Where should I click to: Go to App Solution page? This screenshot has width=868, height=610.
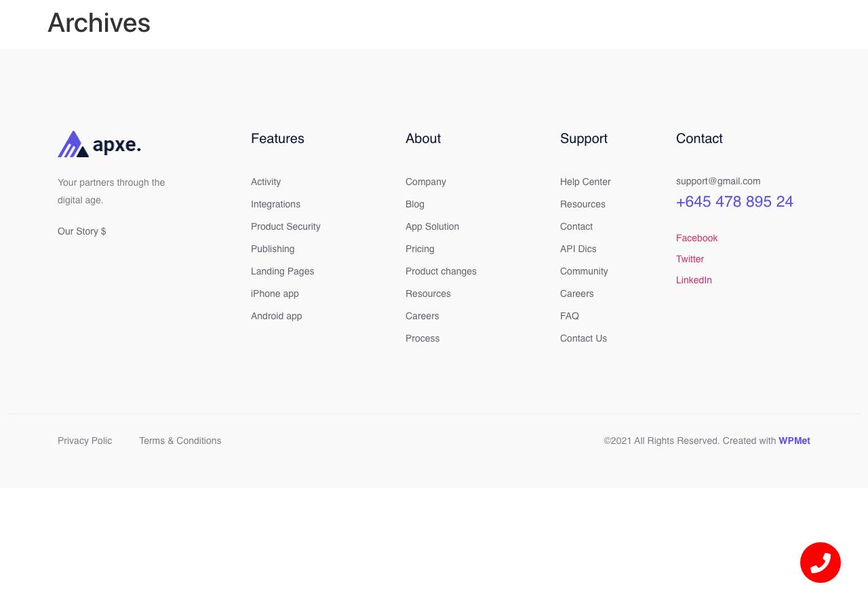click(432, 226)
